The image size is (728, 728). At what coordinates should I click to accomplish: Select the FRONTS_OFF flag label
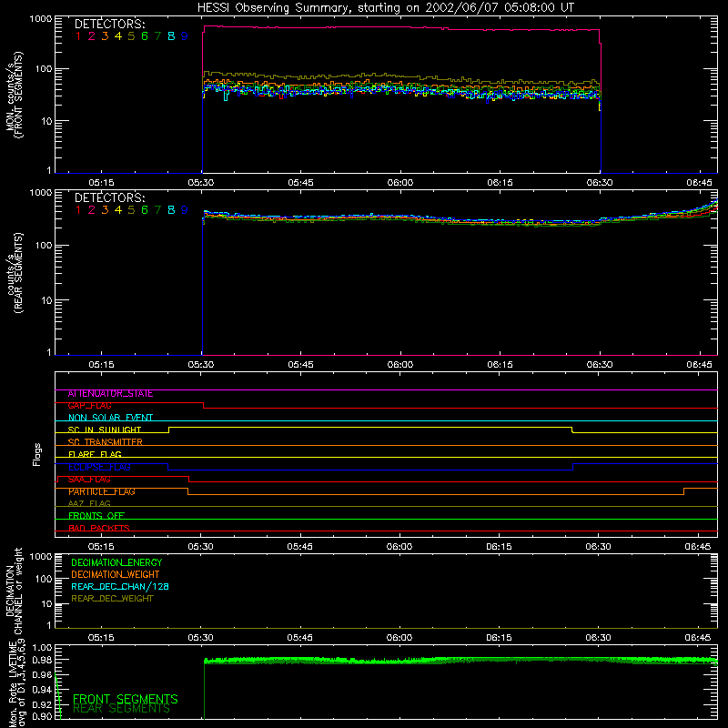(96, 516)
